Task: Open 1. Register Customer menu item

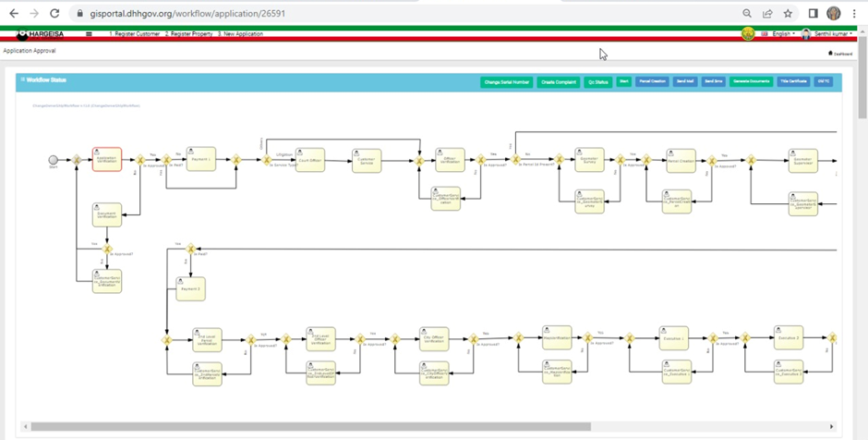Action: coord(134,34)
